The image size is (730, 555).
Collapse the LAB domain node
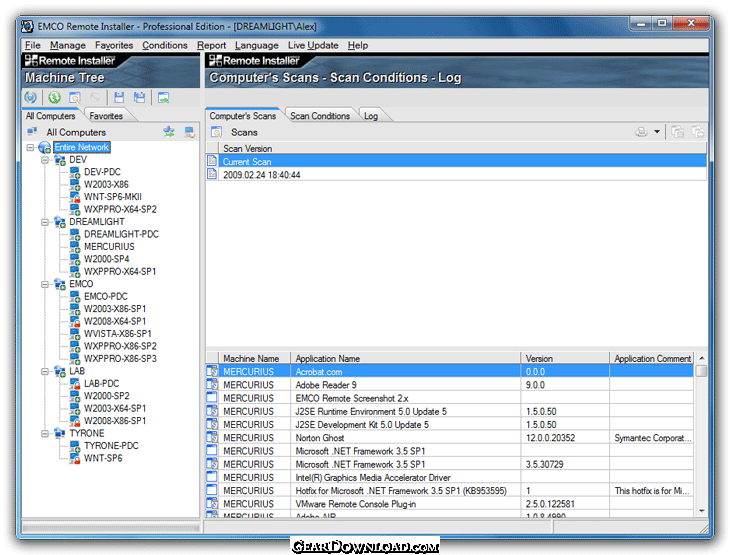(45, 372)
